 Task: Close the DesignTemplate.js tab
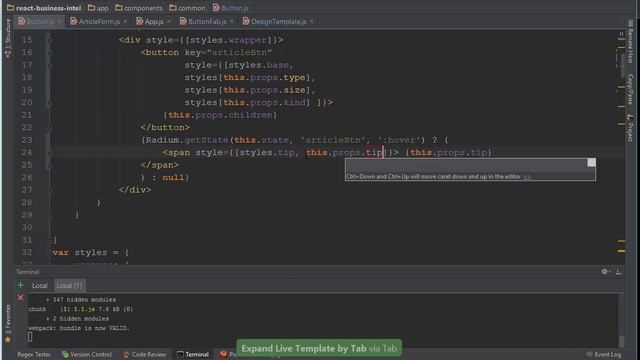311,21
